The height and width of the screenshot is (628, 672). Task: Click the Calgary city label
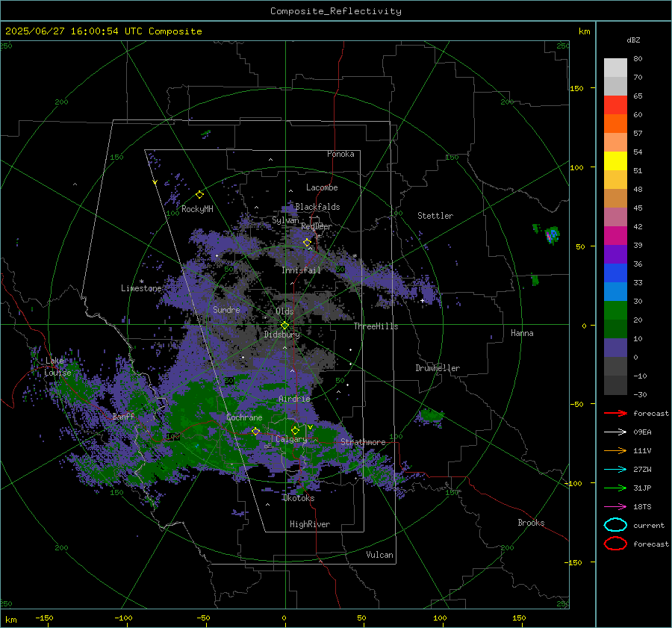[291, 439]
